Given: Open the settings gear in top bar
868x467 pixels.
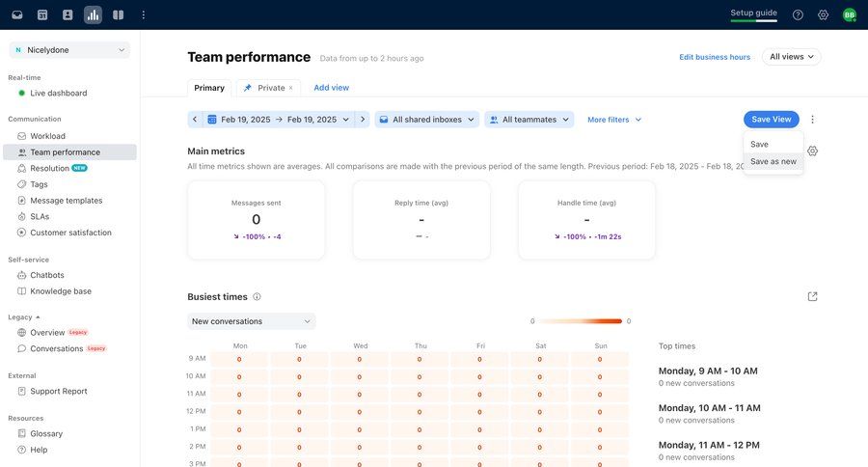Looking at the screenshot, I should pyautogui.click(x=823, y=14).
